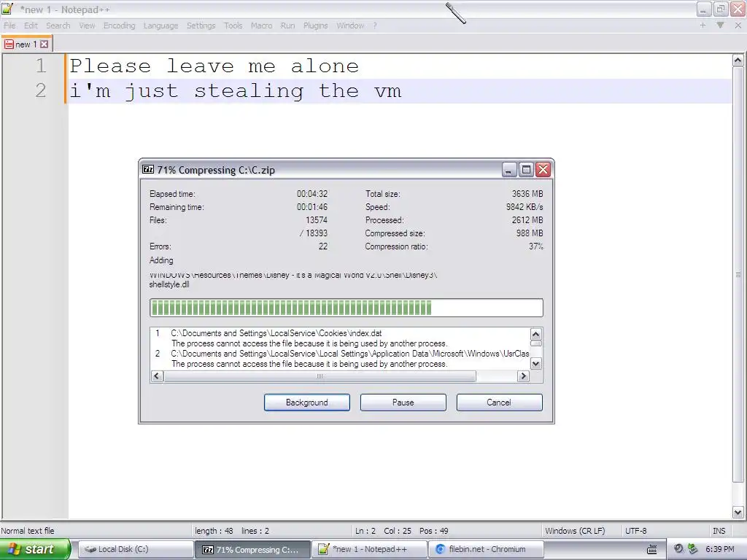Open the Search menu in Notepad++

(58, 26)
